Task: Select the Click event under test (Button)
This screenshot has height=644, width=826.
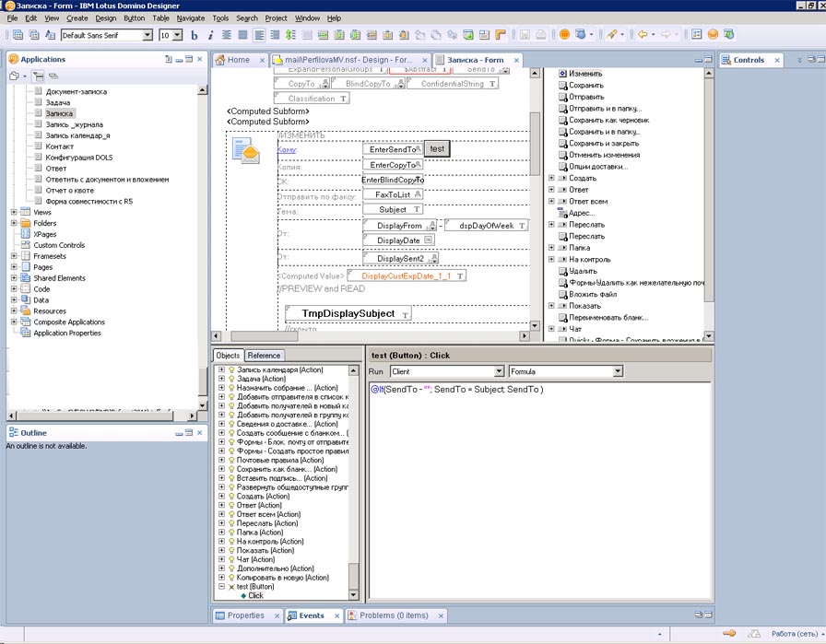Action: (256, 595)
